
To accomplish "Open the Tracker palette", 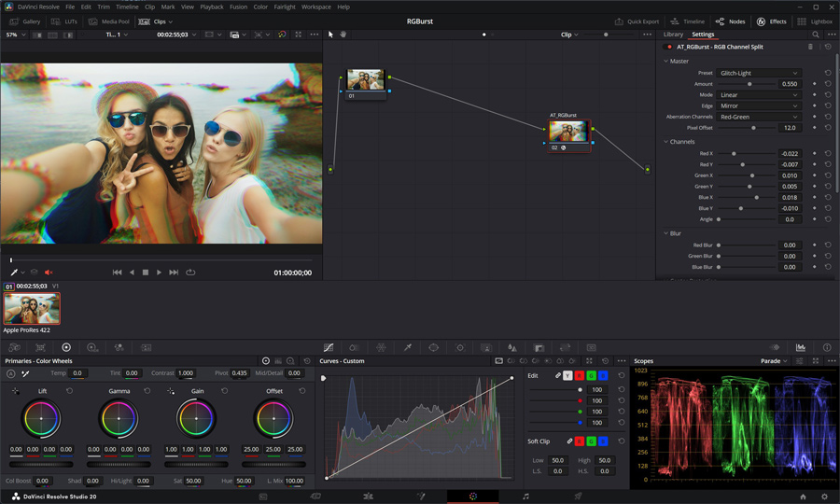I will [460, 347].
